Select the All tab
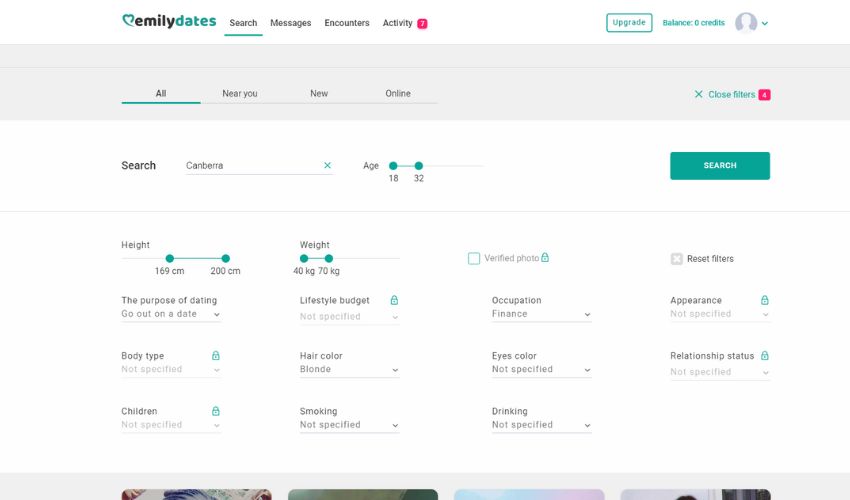 (161, 93)
